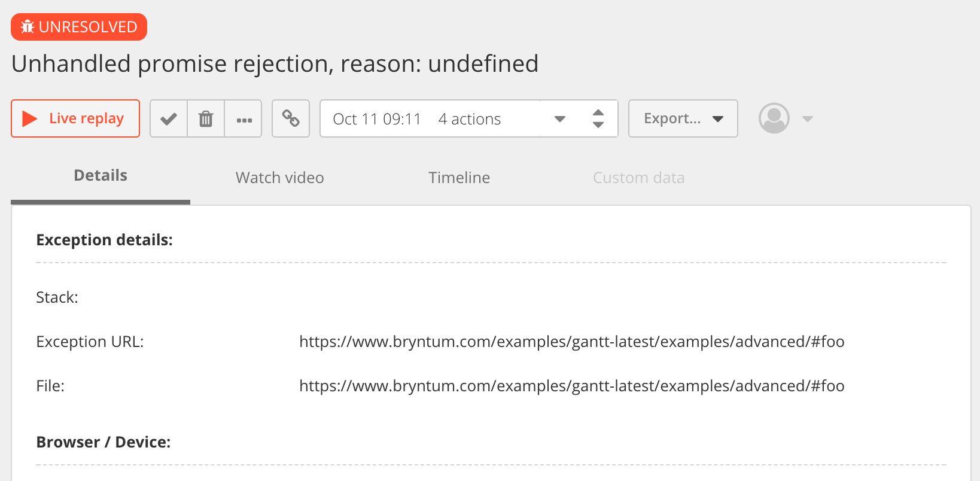Viewport: 980px width, 481px height.
Task: Click the File URL value
Action: (571, 386)
